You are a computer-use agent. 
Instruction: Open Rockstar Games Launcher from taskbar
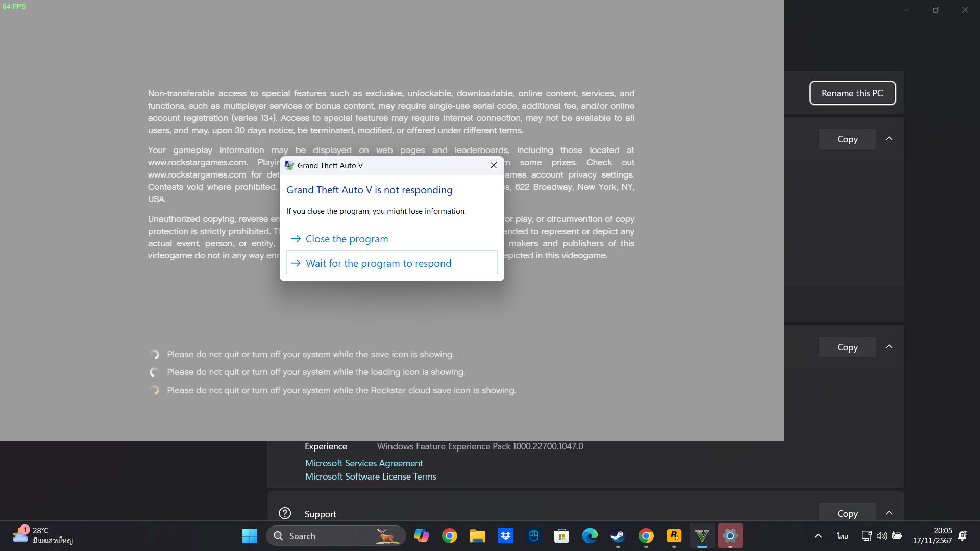point(674,536)
